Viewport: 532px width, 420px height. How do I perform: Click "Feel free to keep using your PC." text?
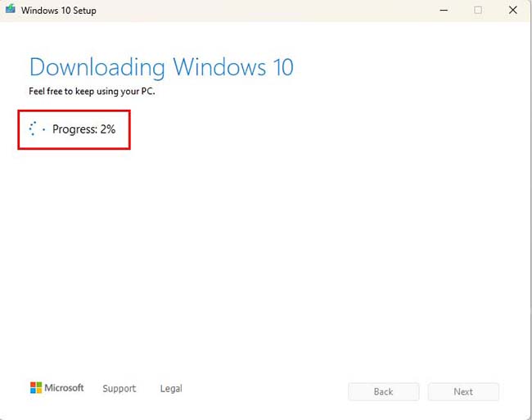point(92,91)
